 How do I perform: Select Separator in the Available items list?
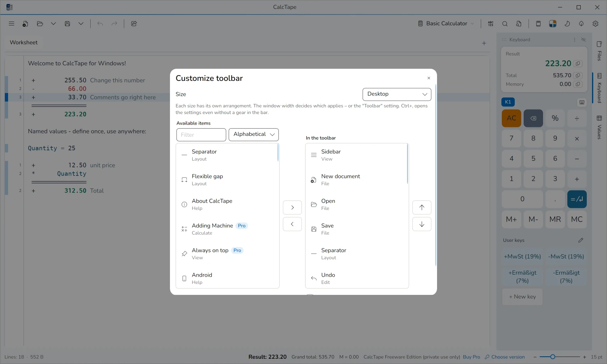click(x=227, y=155)
